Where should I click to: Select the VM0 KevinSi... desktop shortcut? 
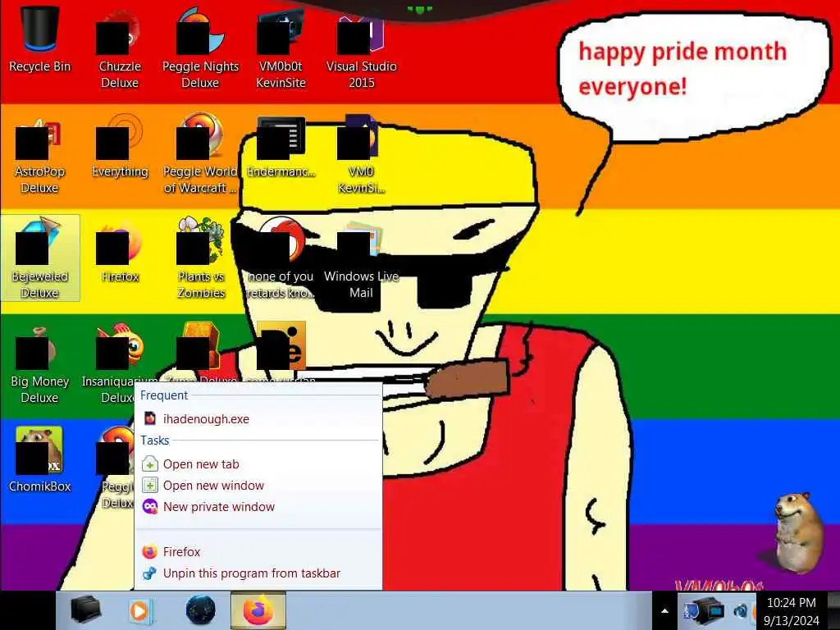pyautogui.click(x=361, y=154)
